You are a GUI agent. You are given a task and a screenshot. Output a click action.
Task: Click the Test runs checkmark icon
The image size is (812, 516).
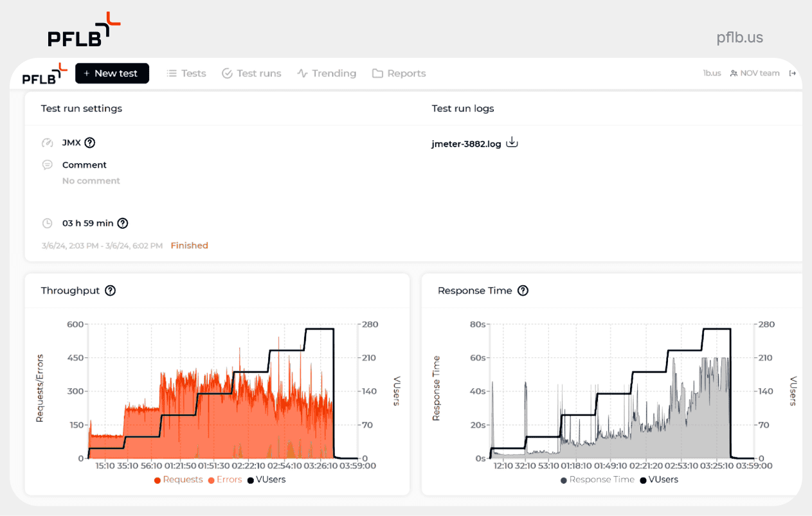pyautogui.click(x=227, y=73)
